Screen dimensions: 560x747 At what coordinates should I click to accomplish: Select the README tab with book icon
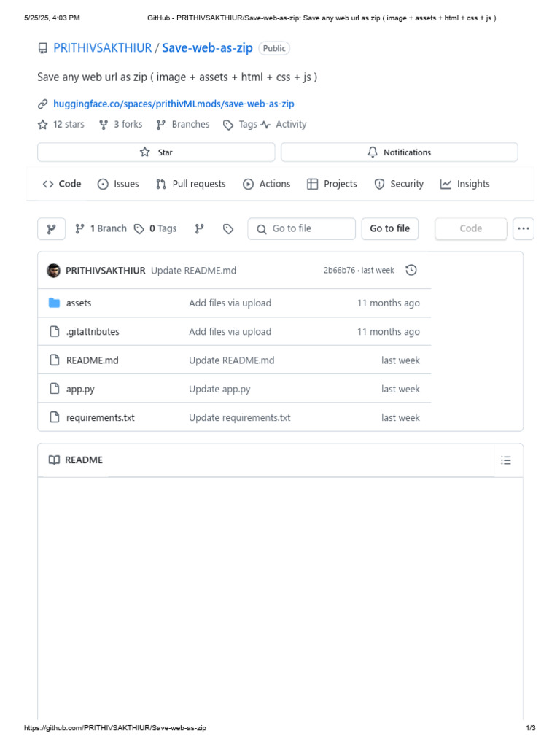pos(75,460)
